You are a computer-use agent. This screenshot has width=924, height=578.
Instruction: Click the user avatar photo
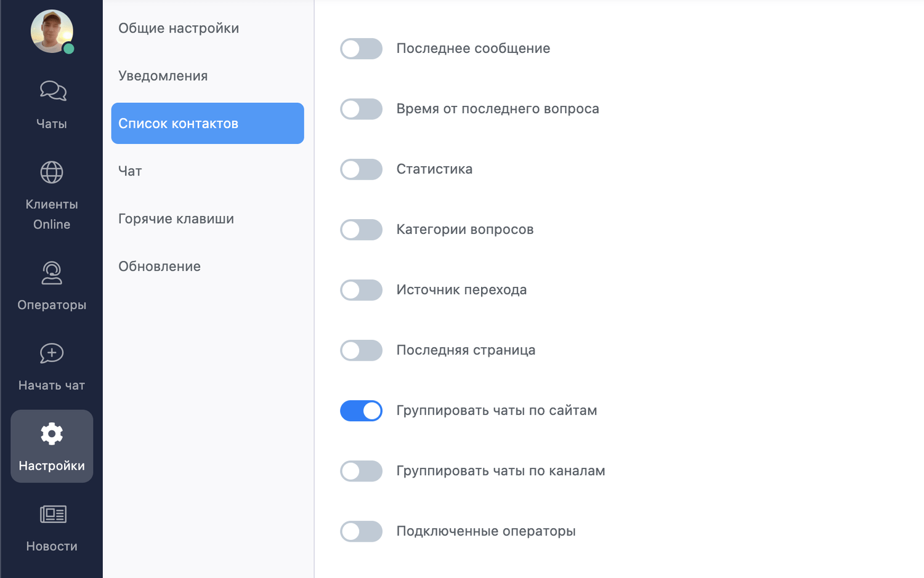coord(52,31)
